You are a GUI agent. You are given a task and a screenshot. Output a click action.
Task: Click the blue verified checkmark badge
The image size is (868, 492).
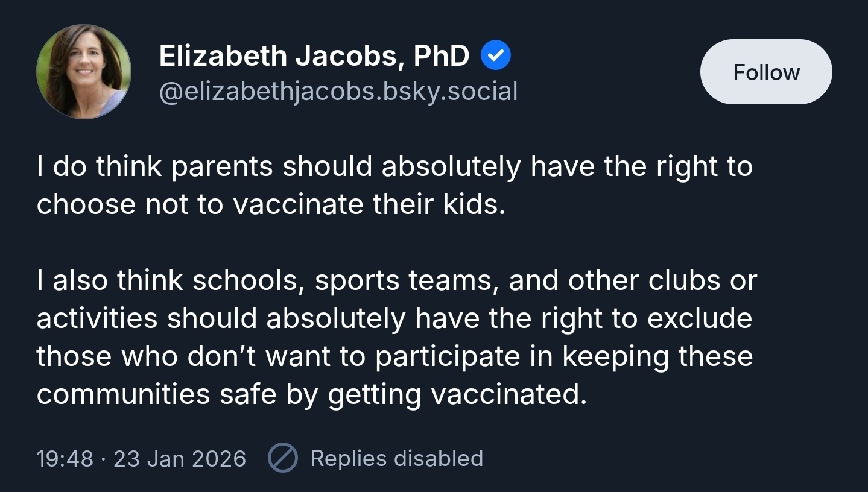click(496, 56)
